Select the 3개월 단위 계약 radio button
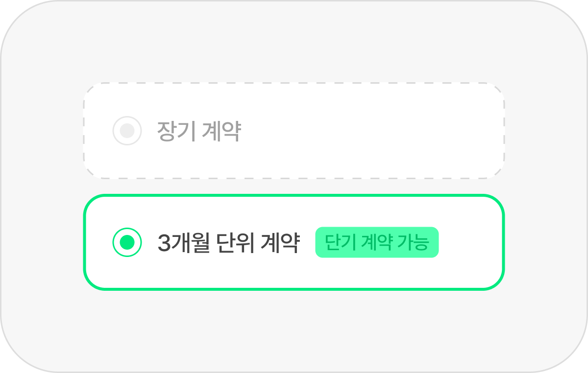Screen dimensions: 588x373 coord(127,242)
